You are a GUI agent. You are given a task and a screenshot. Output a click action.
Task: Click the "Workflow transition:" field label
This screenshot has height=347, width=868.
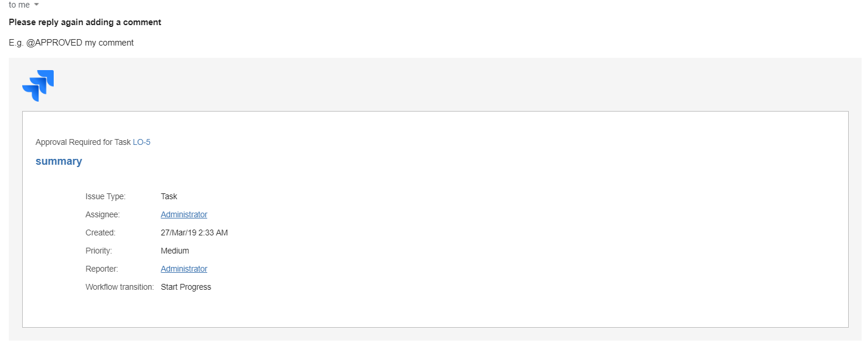119,287
